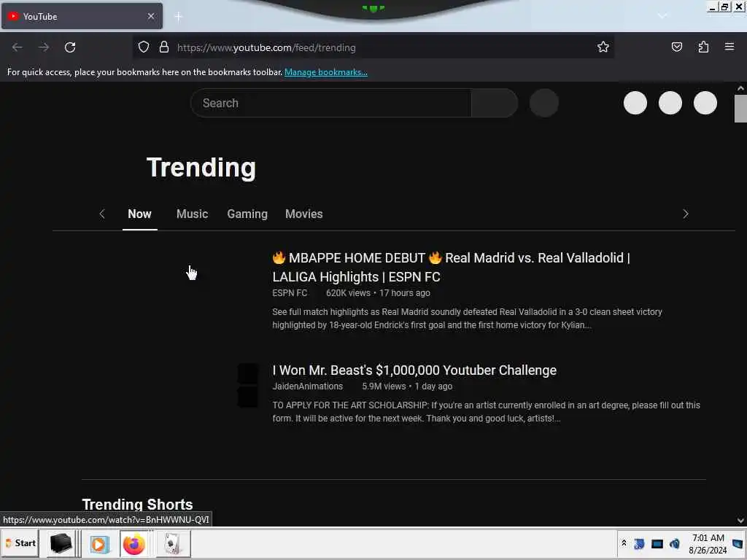Open the Start menu
The image size is (747, 560).
(x=20, y=543)
